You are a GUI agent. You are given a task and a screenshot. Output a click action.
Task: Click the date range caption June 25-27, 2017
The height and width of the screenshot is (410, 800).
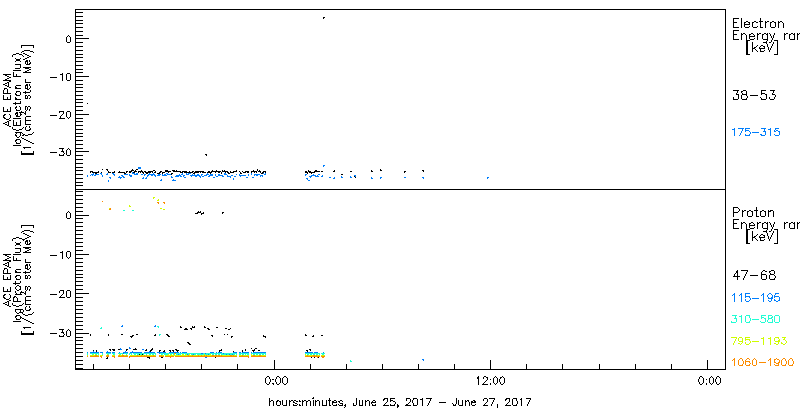[x=400, y=402]
